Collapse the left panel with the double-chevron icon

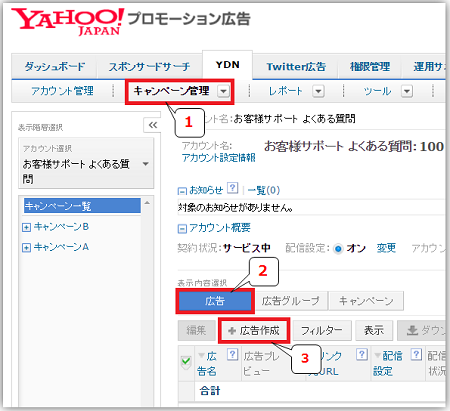[153, 125]
